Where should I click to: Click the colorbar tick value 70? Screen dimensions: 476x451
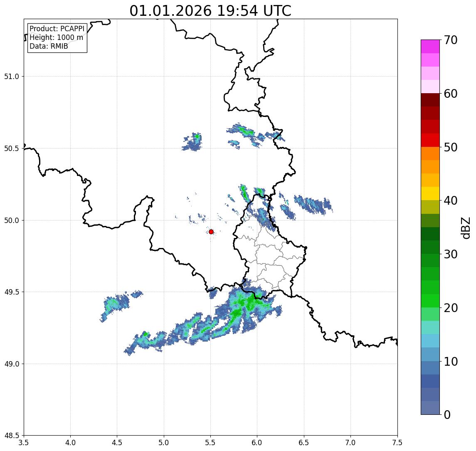pyautogui.click(x=451, y=40)
